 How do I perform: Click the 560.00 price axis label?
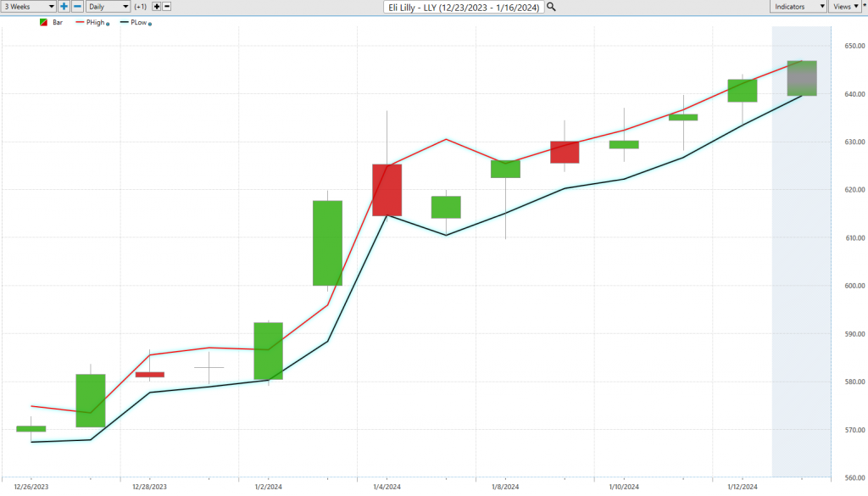coord(854,477)
